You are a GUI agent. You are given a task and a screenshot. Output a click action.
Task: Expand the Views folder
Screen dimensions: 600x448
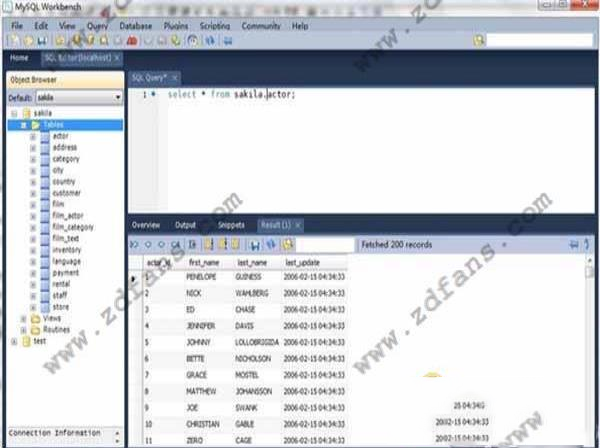[24, 318]
